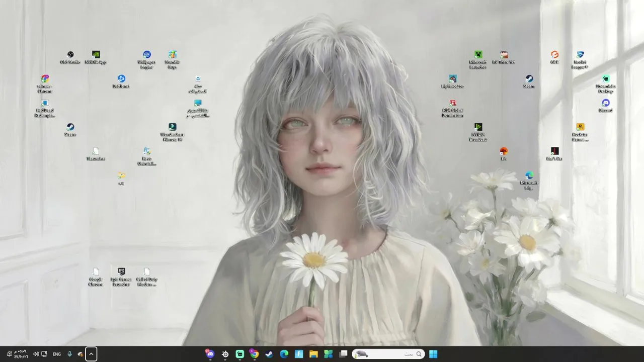
Task: Open the Battle.net desktop shortcut
Action: click(x=121, y=81)
